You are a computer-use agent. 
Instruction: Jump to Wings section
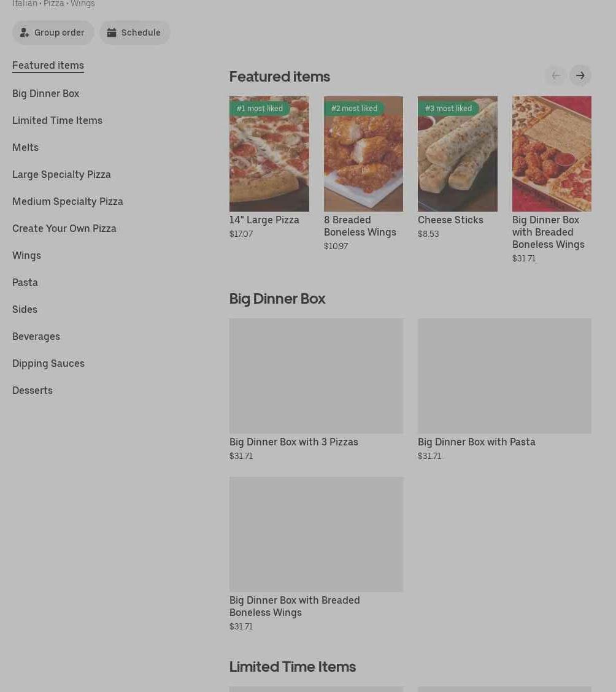27,256
